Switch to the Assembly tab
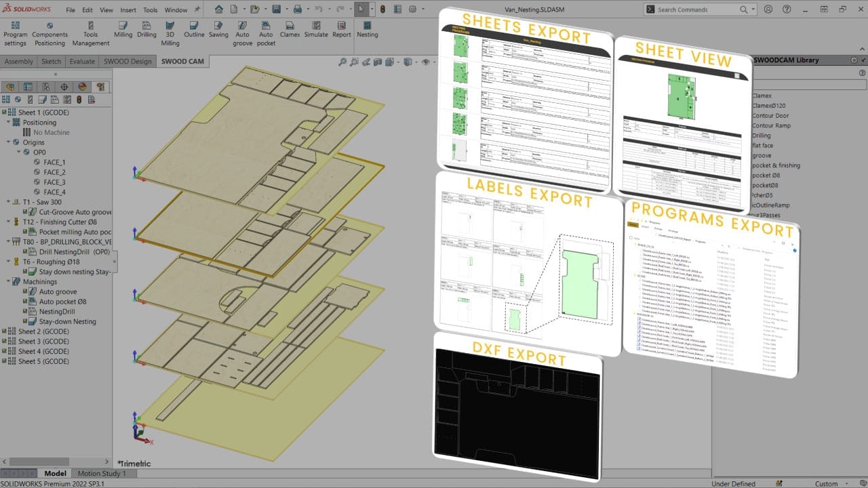This screenshot has height=488, width=868. pos(19,61)
